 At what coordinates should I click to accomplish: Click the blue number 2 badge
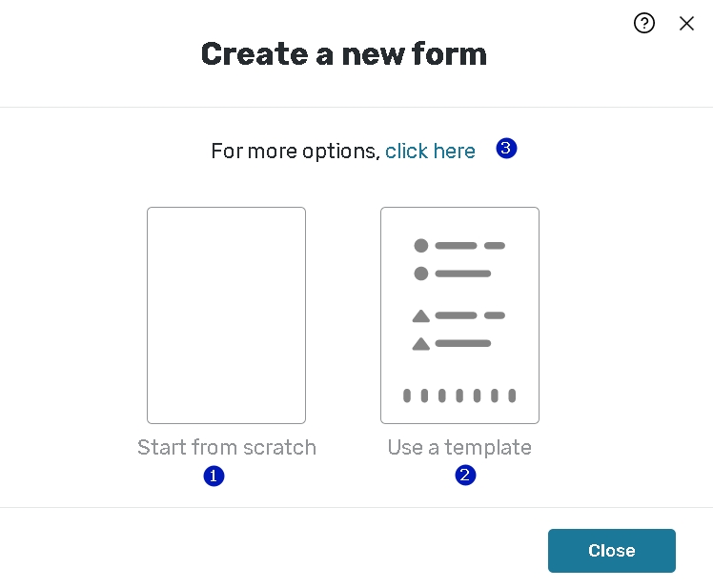[x=465, y=475]
